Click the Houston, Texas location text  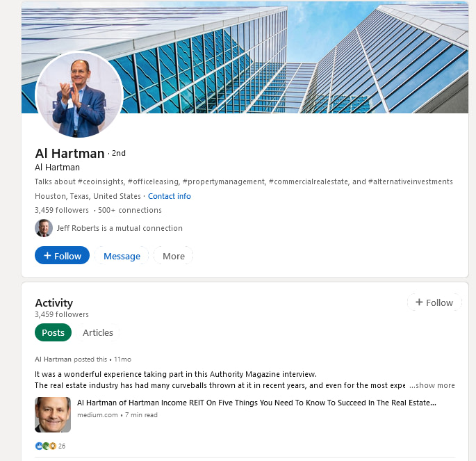tap(88, 196)
